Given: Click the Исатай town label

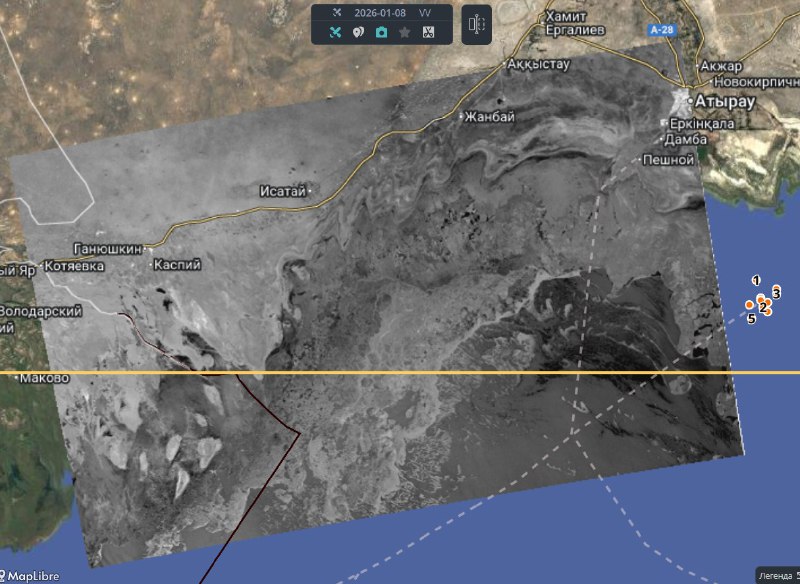Looking at the screenshot, I should [x=283, y=190].
